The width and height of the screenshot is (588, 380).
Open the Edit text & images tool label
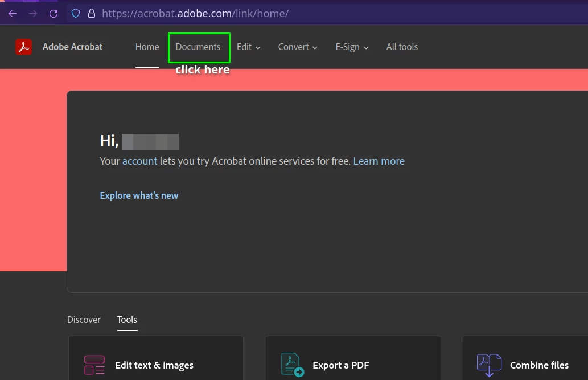[x=154, y=365]
